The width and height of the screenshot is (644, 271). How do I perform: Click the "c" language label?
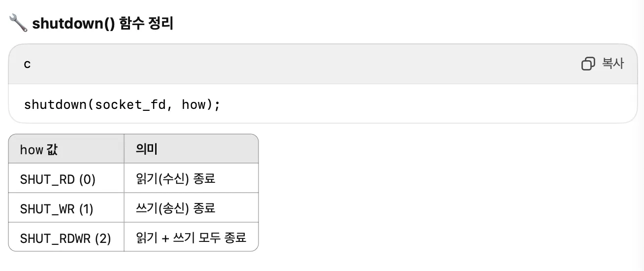[27, 65]
